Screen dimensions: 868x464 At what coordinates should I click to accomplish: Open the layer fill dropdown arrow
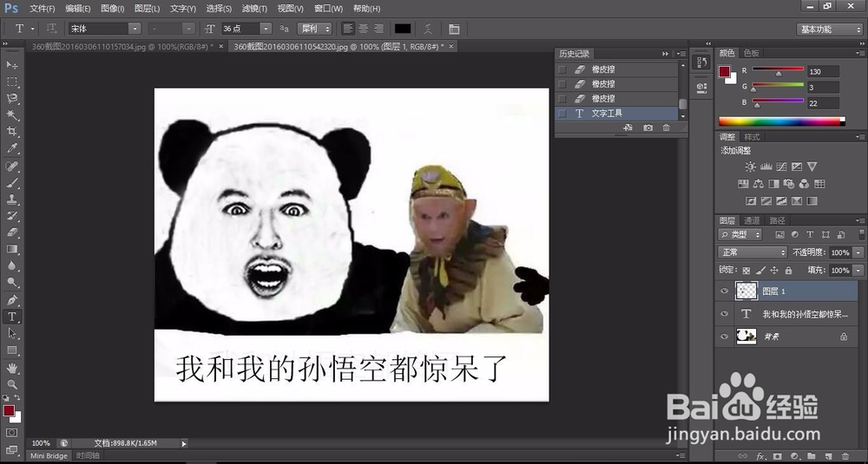(x=858, y=271)
